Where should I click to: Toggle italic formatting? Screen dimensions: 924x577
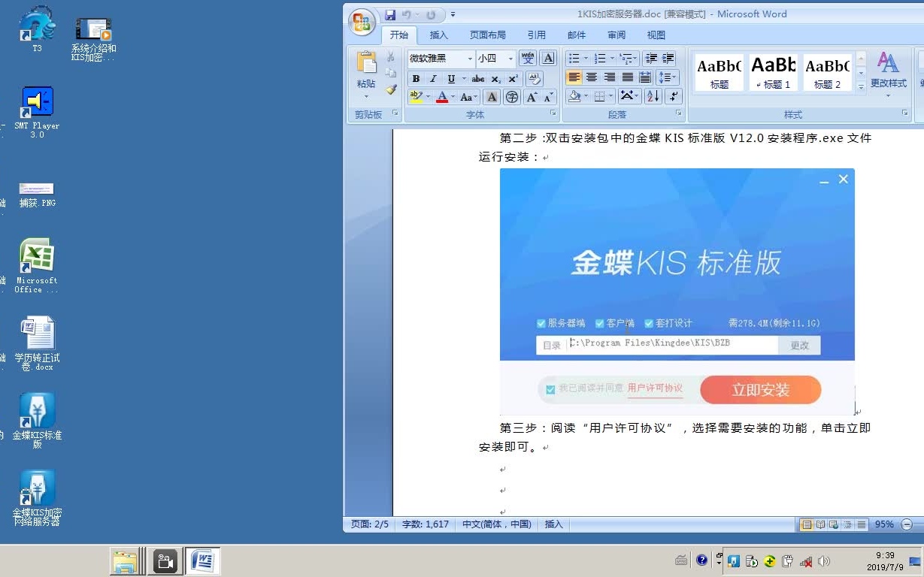pos(433,79)
